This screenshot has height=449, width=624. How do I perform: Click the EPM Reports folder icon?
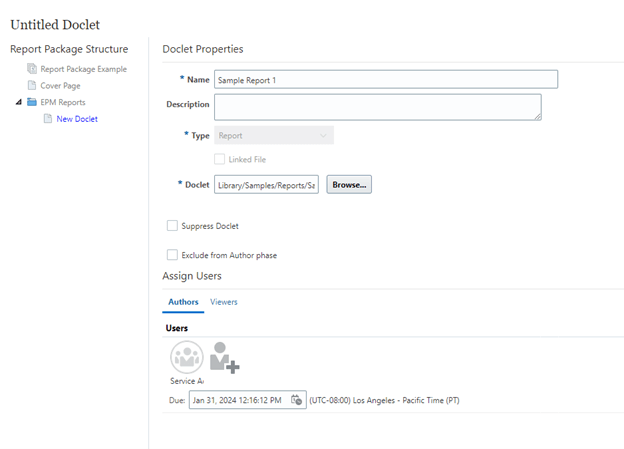pos(32,102)
